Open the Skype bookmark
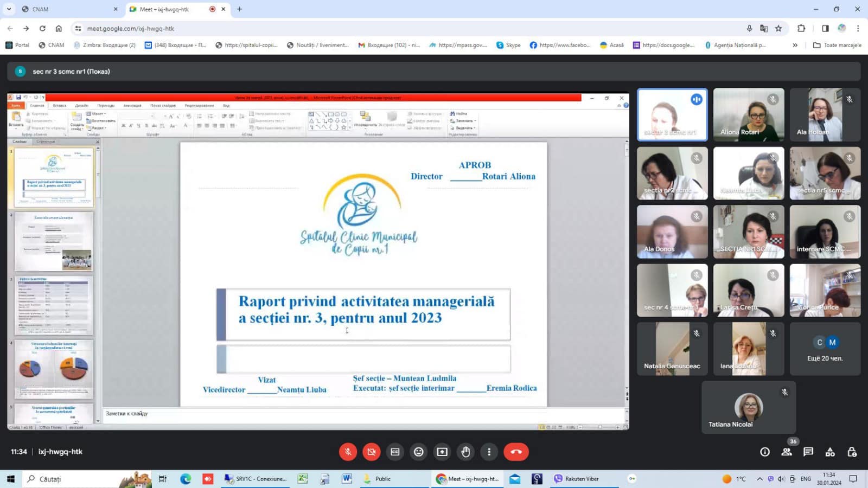This screenshot has height=488, width=868. (x=508, y=45)
